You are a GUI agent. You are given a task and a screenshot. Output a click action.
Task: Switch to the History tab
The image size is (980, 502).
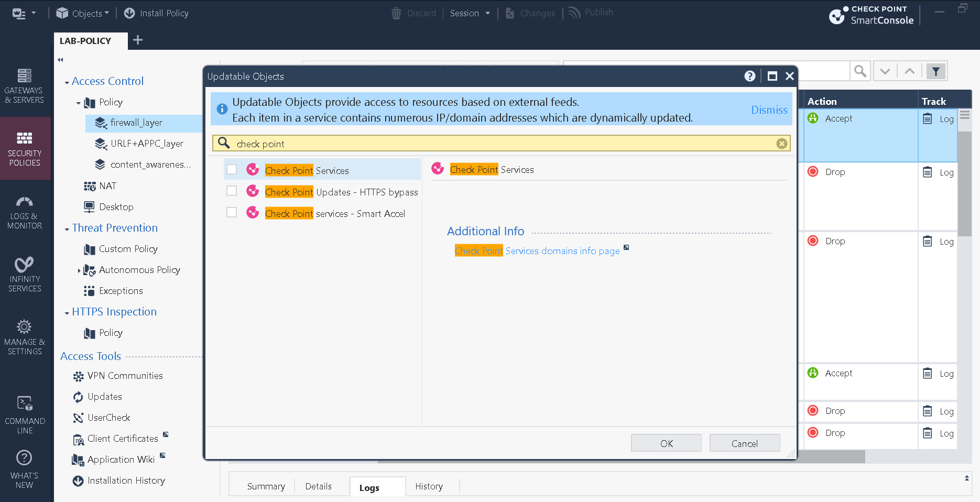tap(429, 486)
